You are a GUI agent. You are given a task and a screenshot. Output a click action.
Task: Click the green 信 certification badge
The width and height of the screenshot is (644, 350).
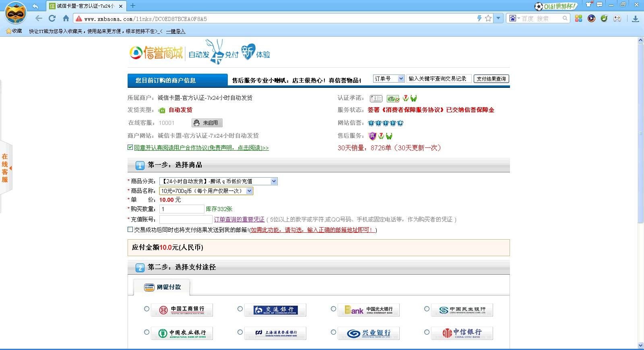point(393,98)
